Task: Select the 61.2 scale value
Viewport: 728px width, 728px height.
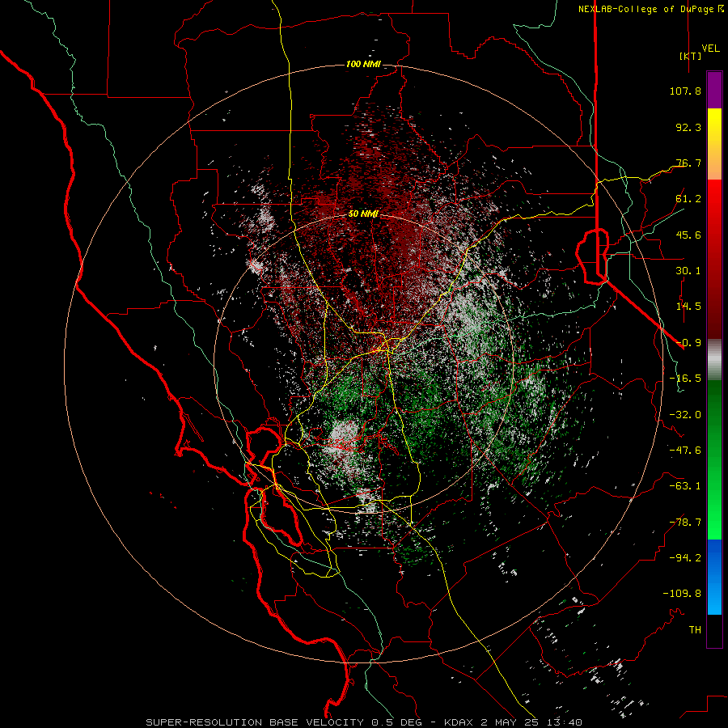Action: (x=688, y=199)
